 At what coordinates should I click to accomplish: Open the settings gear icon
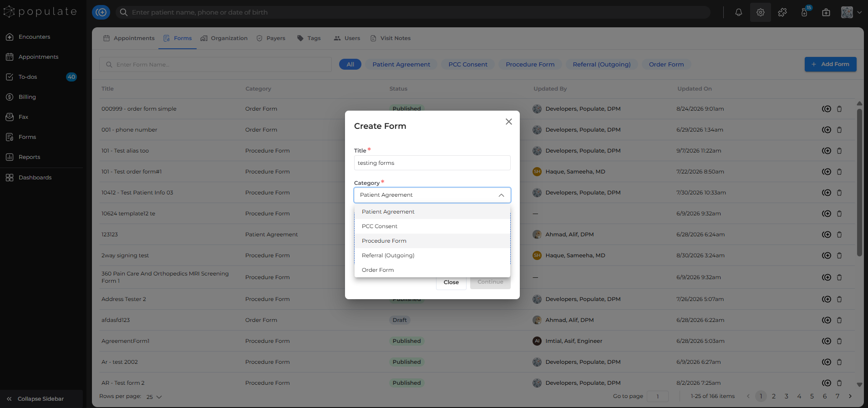point(761,12)
